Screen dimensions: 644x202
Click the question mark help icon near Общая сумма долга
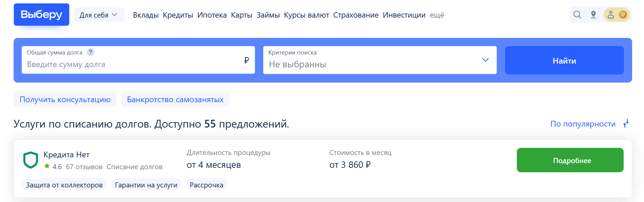(x=91, y=52)
